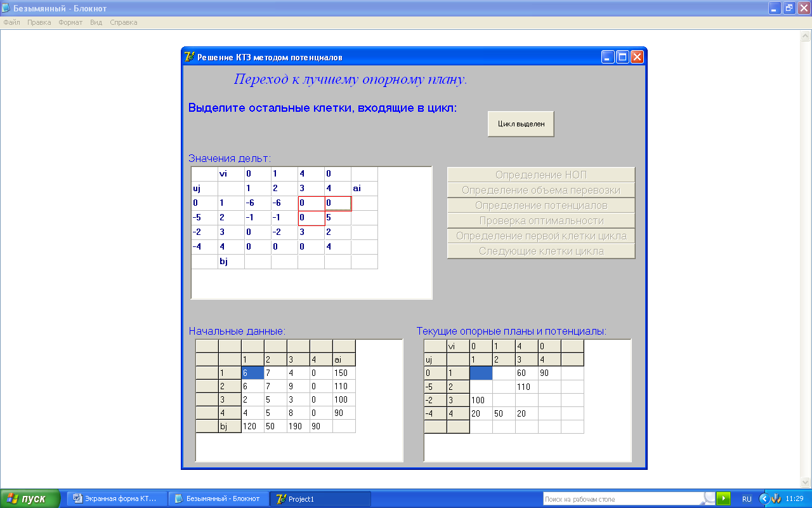This screenshot has height=508, width=812.
Task: Open the Правка menu in Notepad
Action: 39,22
